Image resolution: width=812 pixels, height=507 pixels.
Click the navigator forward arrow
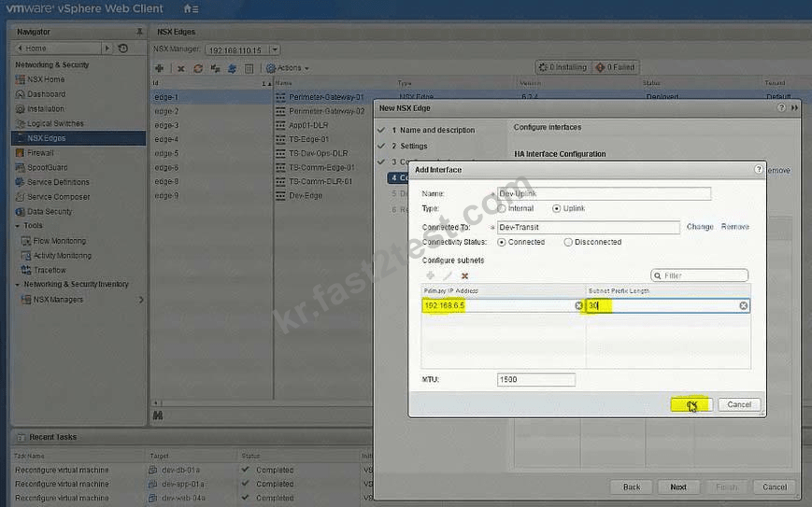click(107, 49)
